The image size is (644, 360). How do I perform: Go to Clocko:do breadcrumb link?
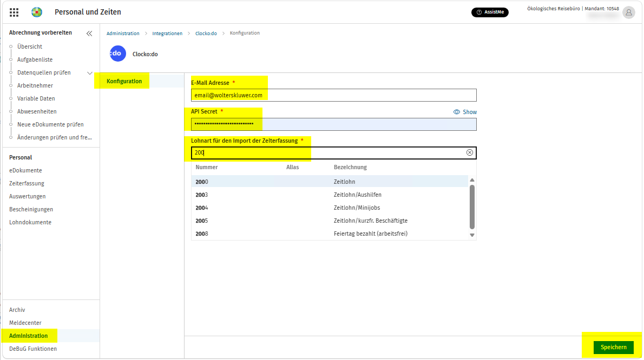pos(206,33)
